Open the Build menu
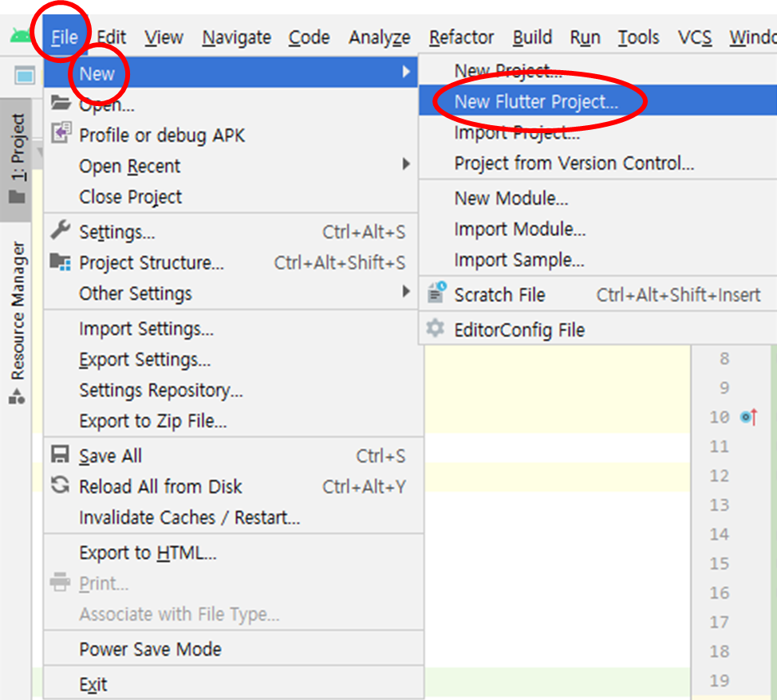Viewport: 777px width, 700px height. (x=532, y=37)
